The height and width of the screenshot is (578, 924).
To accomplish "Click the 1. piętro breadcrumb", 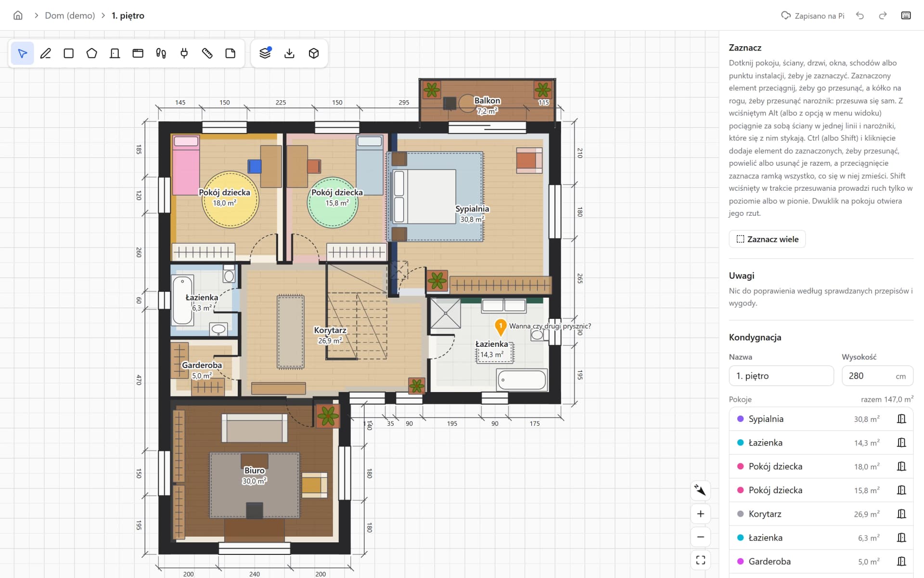I will coord(128,15).
